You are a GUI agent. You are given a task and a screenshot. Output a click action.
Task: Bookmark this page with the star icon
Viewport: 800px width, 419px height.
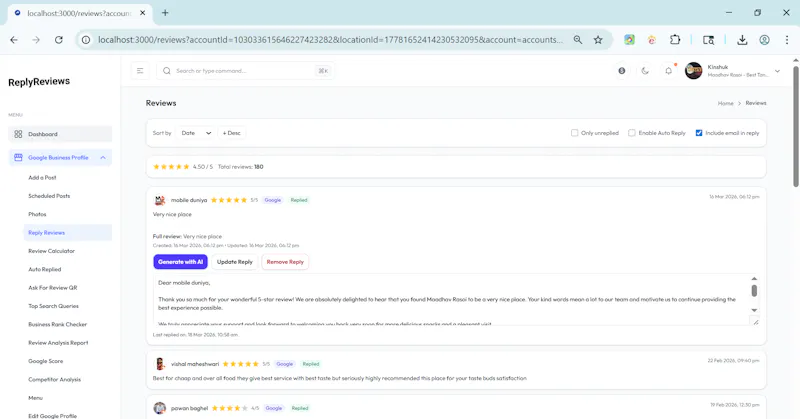tap(598, 40)
